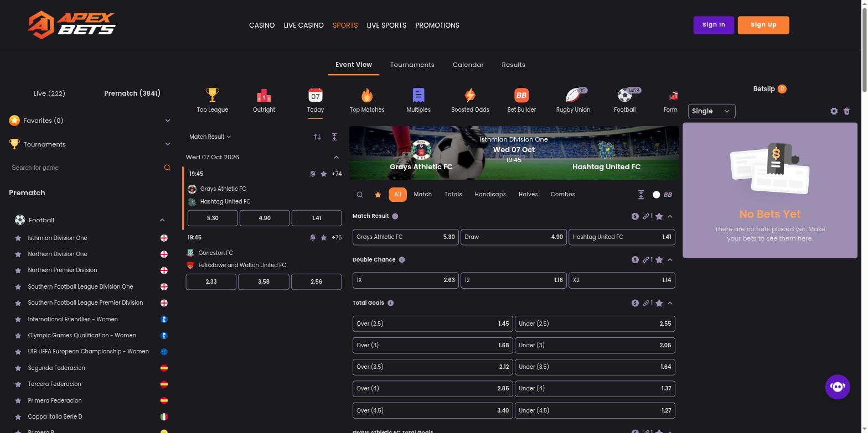Collapse all markets icon near BB toggle
Viewport: 868px width, 433px height.
pyautogui.click(x=640, y=195)
